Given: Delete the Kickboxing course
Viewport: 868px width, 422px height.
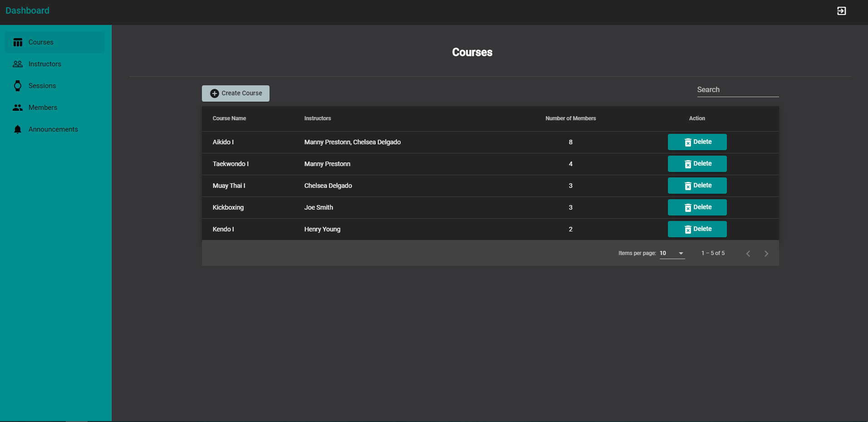Looking at the screenshot, I should pyautogui.click(x=697, y=207).
